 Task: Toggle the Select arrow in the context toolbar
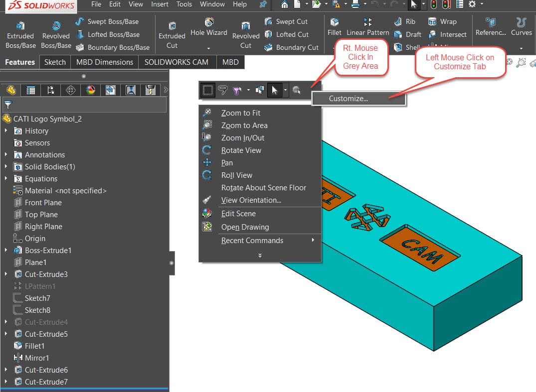[x=275, y=90]
